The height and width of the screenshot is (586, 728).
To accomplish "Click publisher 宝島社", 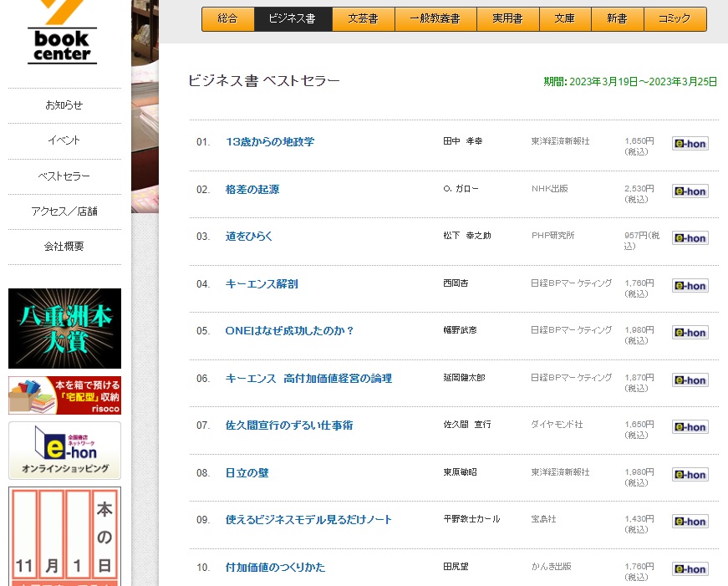I will [543, 519].
